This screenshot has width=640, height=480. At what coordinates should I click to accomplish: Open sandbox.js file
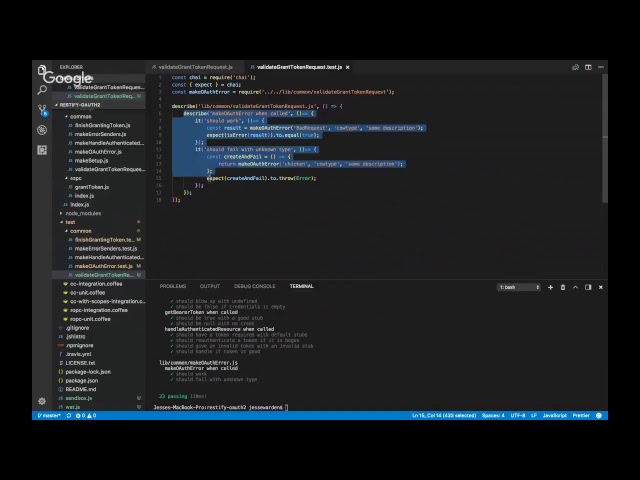pyautogui.click(x=79, y=398)
